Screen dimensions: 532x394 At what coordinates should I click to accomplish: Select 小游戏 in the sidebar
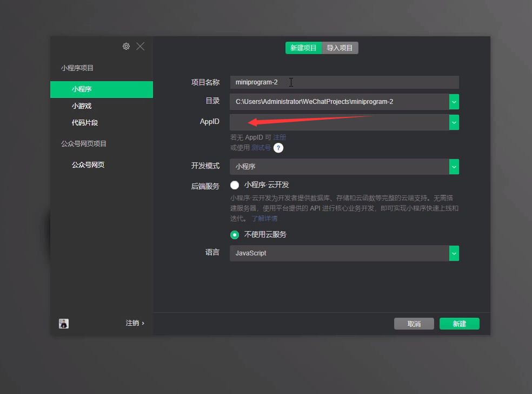point(82,106)
